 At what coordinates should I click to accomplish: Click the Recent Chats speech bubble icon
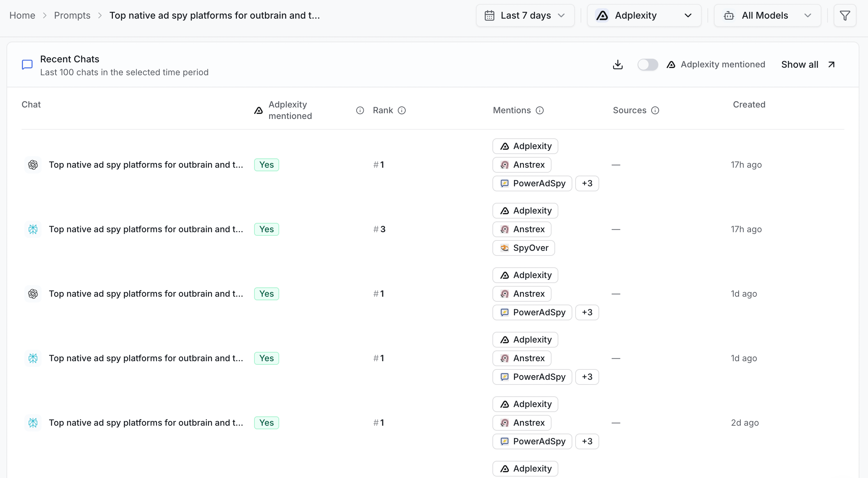click(x=27, y=65)
